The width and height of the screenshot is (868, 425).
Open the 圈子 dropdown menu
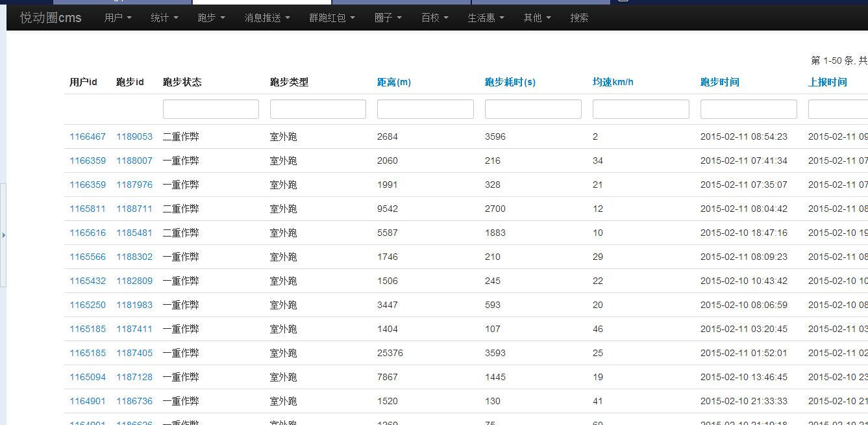pyautogui.click(x=388, y=18)
